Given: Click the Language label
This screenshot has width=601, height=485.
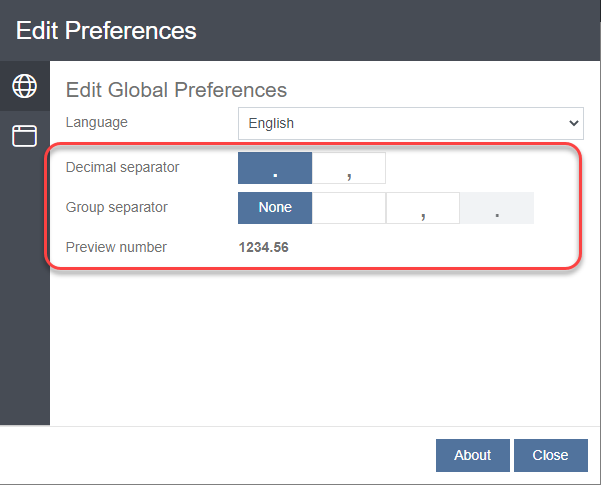Looking at the screenshot, I should 97,122.
